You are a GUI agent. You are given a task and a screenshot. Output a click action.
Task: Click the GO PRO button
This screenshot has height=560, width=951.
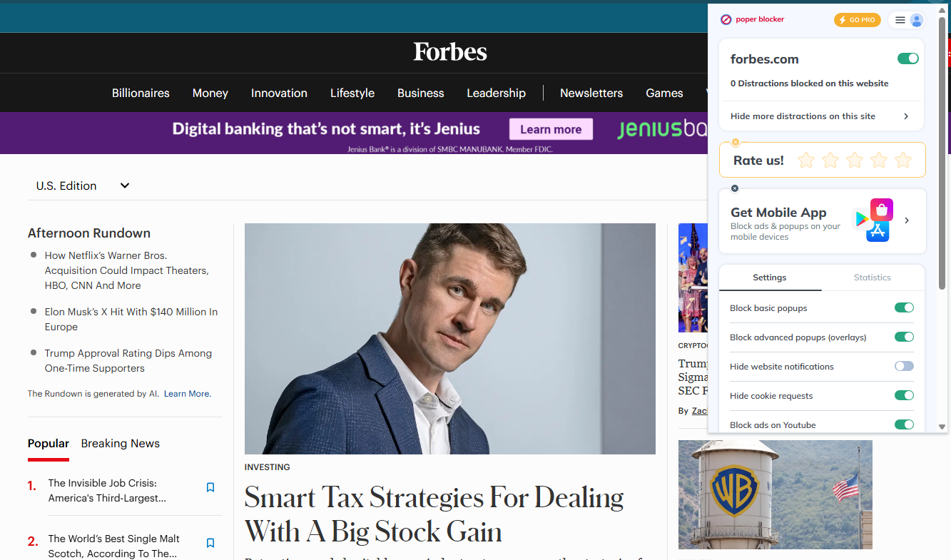point(857,20)
